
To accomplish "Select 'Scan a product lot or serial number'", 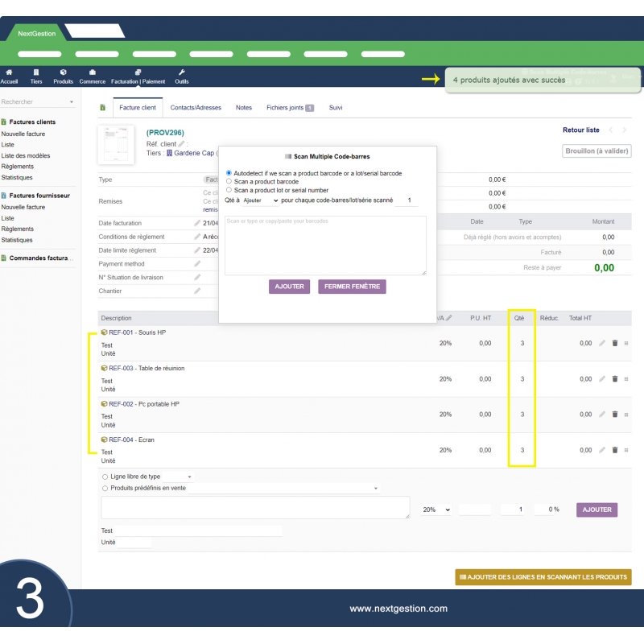I will 229,190.
